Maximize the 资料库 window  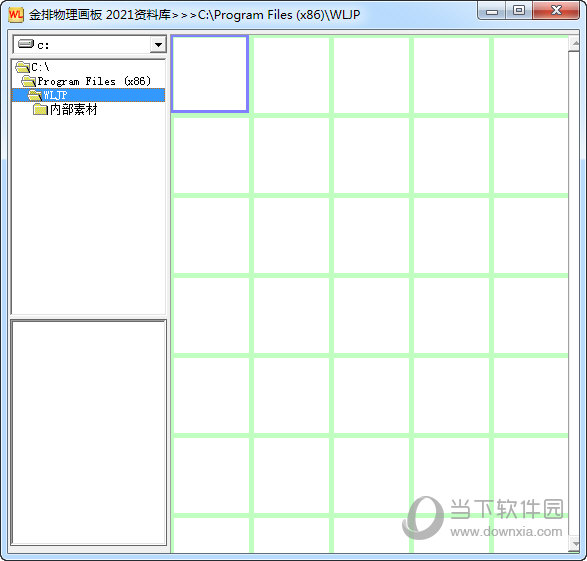coord(518,10)
